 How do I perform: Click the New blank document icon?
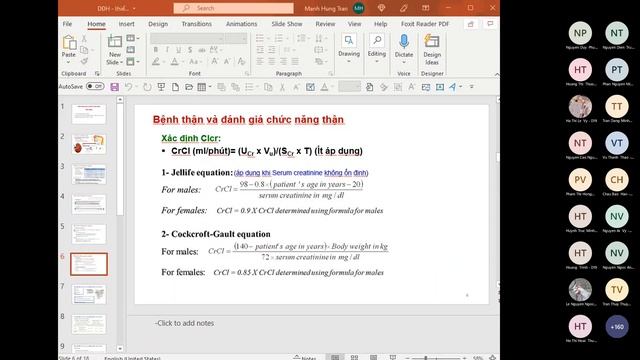click(175, 87)
